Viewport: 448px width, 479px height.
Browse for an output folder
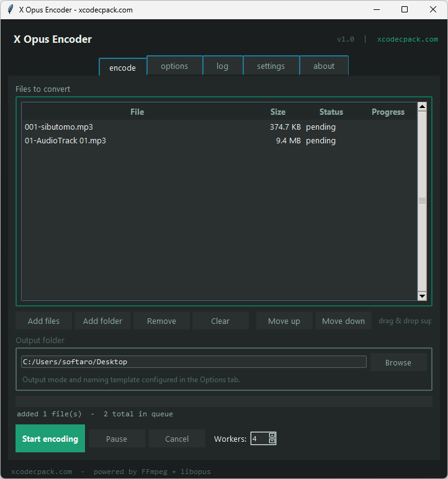click(x=398, y=362)
